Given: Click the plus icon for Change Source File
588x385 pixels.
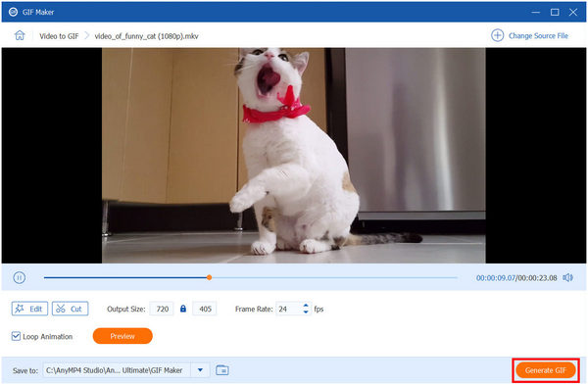Looking at the screenshot, I should point(497,35).
